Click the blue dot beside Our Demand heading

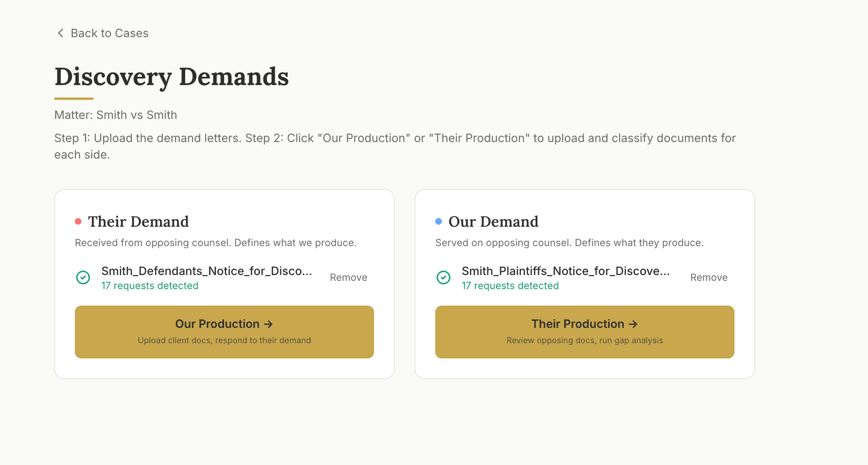(439, 221)
